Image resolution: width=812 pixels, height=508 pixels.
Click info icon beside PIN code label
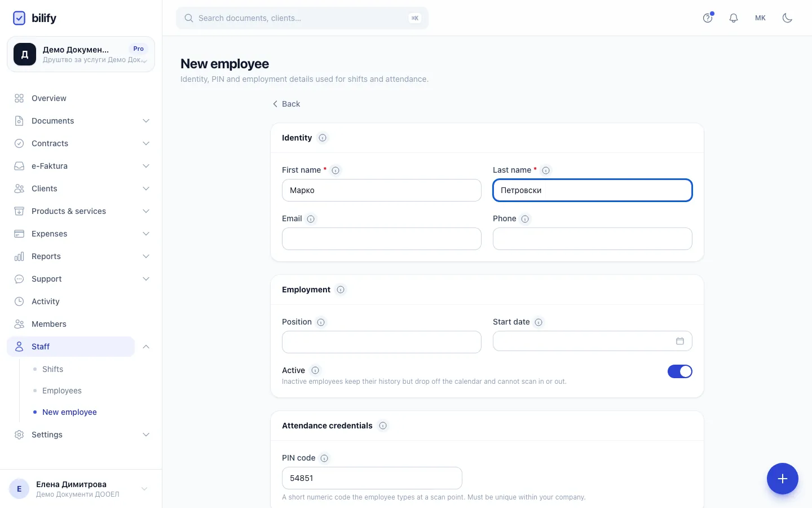tap(324, 458)
